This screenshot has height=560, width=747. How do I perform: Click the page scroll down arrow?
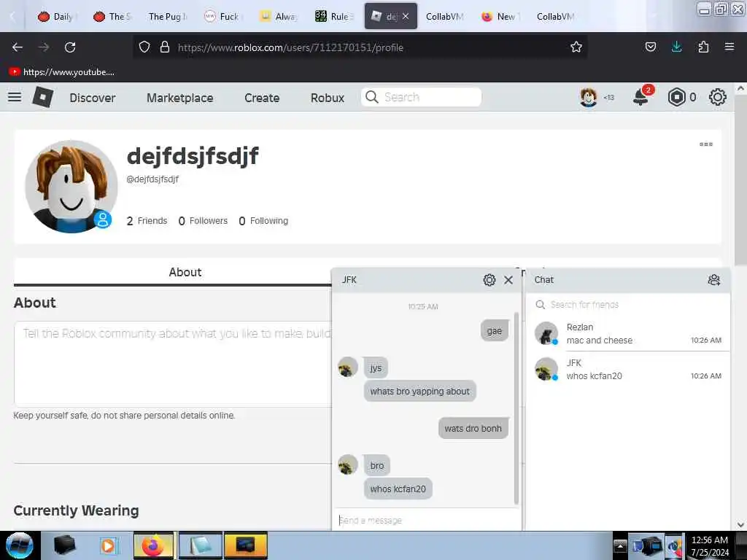(x=740, y=525)
